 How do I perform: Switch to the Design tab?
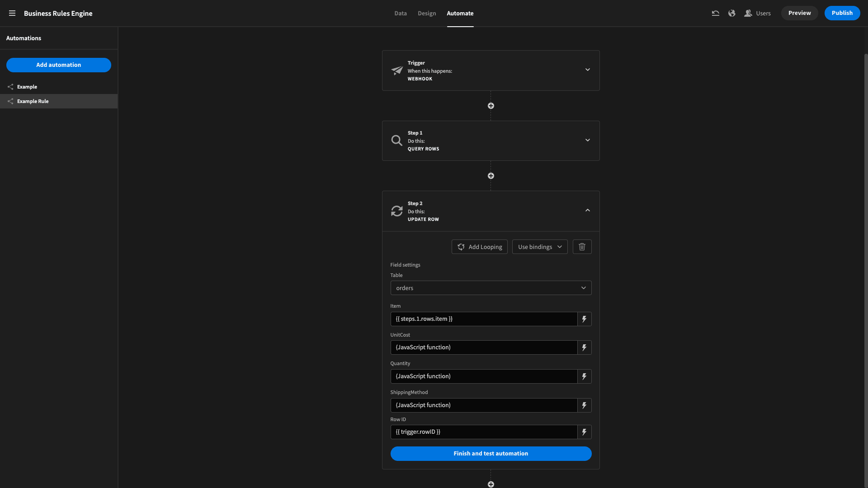tap(427, 13)
